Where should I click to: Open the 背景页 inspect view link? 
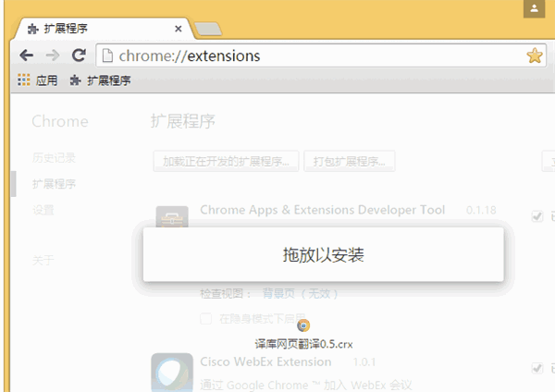[300, 293]
